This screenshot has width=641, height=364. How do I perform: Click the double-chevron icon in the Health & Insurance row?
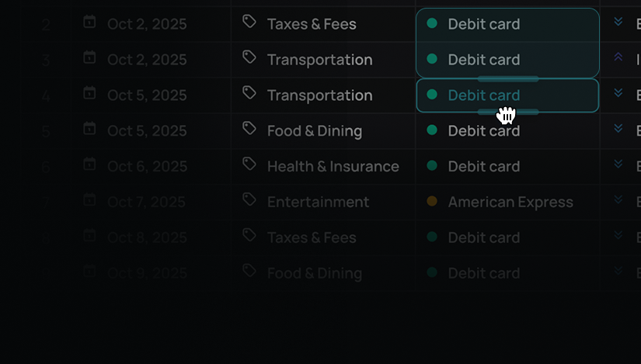tap(618, 164)
